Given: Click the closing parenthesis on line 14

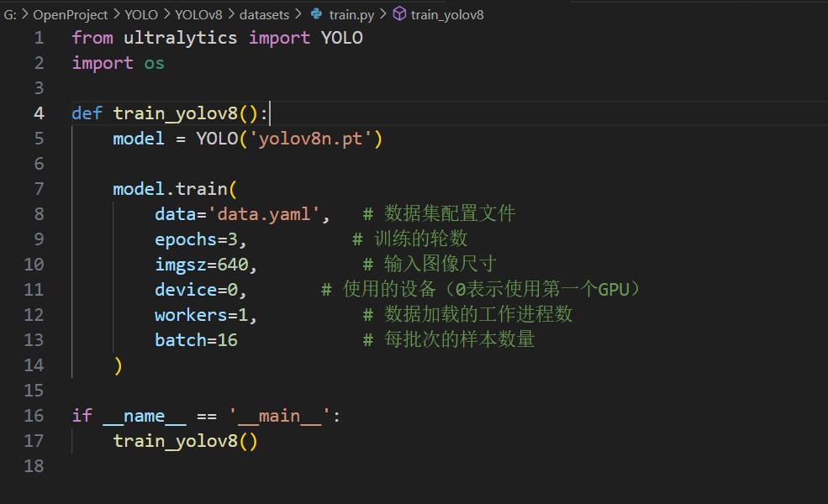Looking at the screenshot, I should click(118, 365).
